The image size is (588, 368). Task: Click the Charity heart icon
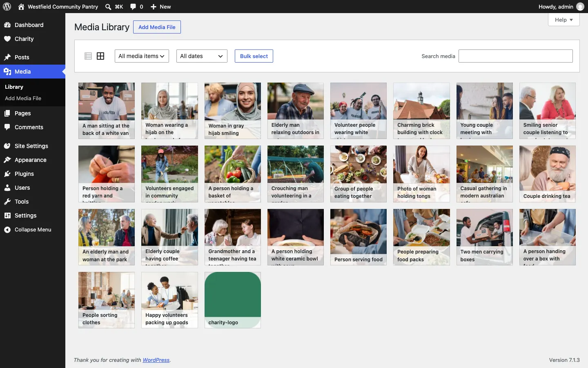(7, 39)
